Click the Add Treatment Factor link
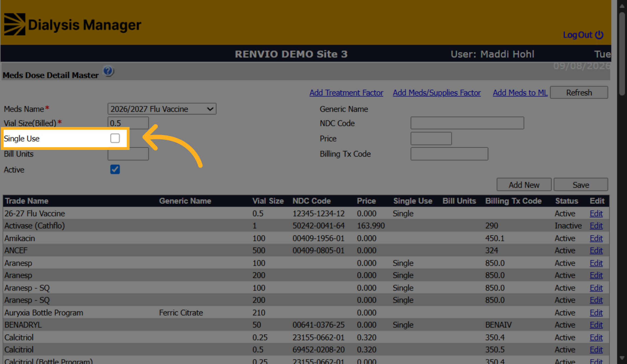Screen dimensions: 627x364 point(346,93)
